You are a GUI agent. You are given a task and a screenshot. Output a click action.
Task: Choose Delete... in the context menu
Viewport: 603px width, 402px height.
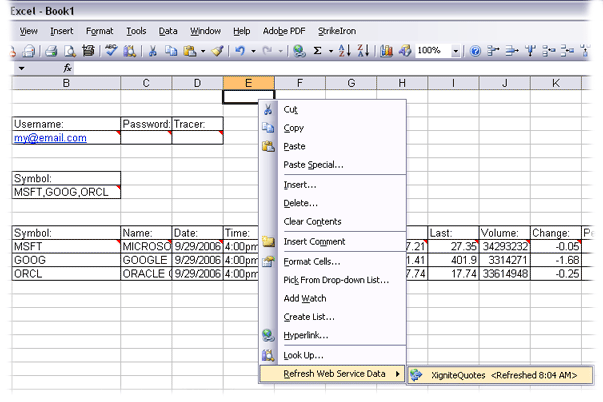(333, 203)
